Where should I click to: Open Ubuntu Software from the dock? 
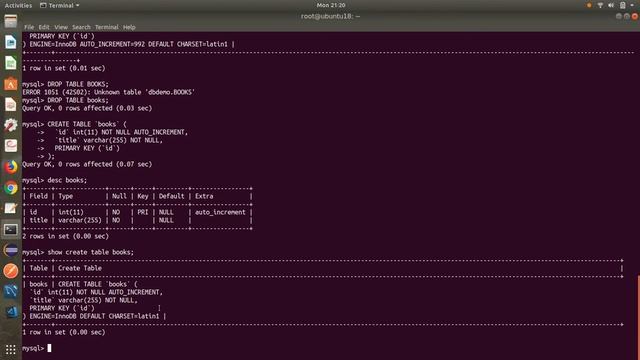(x=11, y=84)
